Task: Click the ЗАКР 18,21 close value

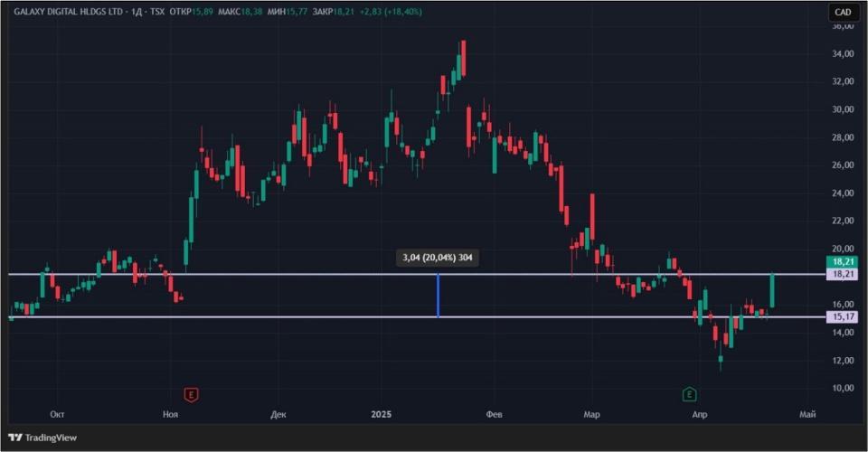Action: coord(334,12)
